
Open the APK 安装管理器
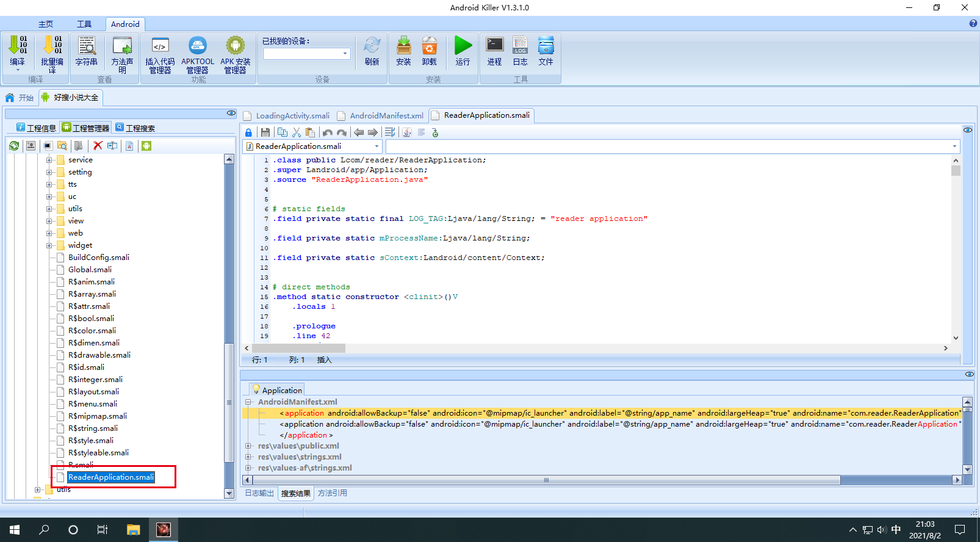[x=236, y=45]
